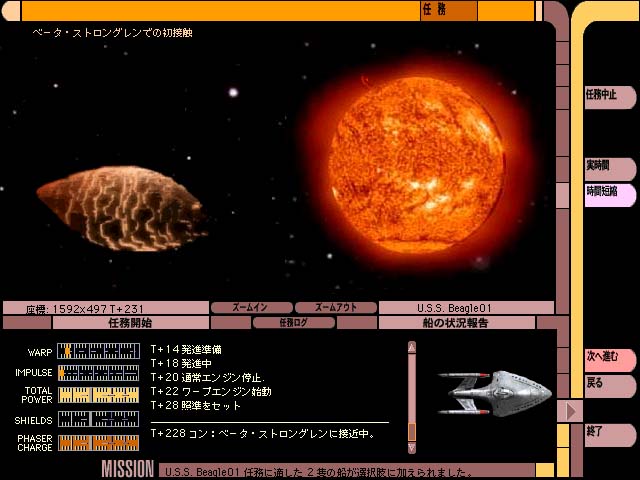Click the IMPULSE power gauge

click(98, 373)
